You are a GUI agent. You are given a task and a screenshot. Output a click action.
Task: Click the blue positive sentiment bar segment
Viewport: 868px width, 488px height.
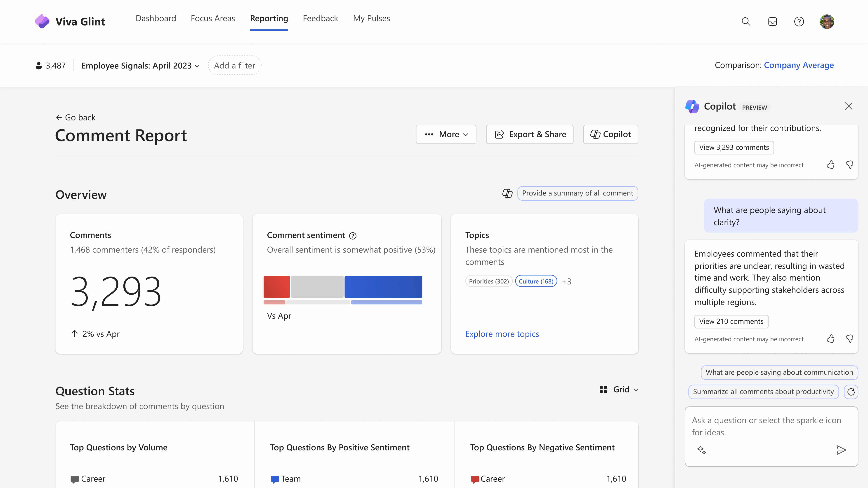point(383,287)
